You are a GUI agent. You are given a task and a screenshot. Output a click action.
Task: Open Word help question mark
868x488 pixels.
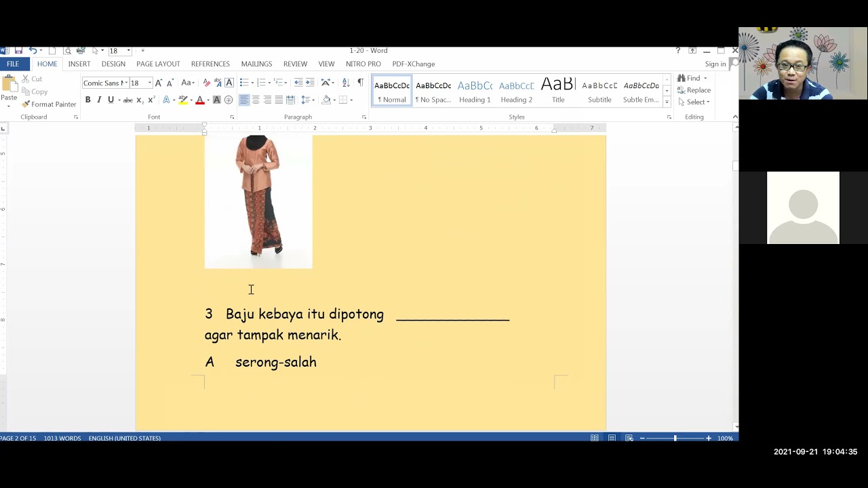[x=678, y=51]
